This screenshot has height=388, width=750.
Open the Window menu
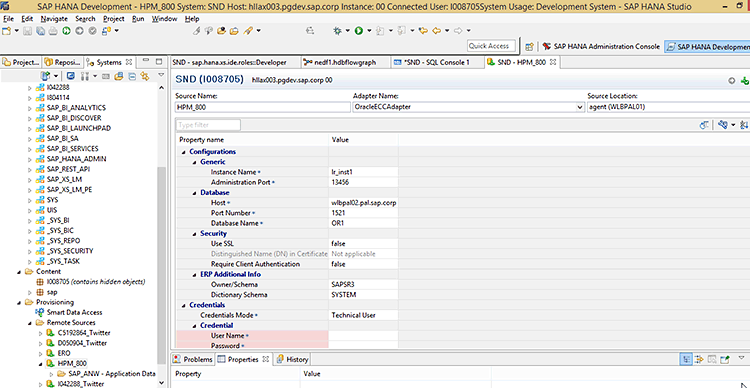point(165,19)
